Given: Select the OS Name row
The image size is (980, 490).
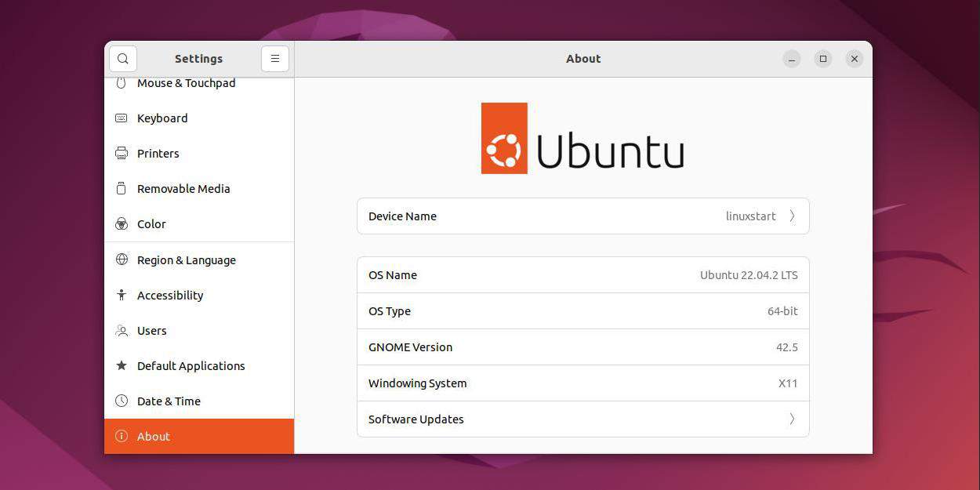Looking at the screenshot, I should (583, 275).
